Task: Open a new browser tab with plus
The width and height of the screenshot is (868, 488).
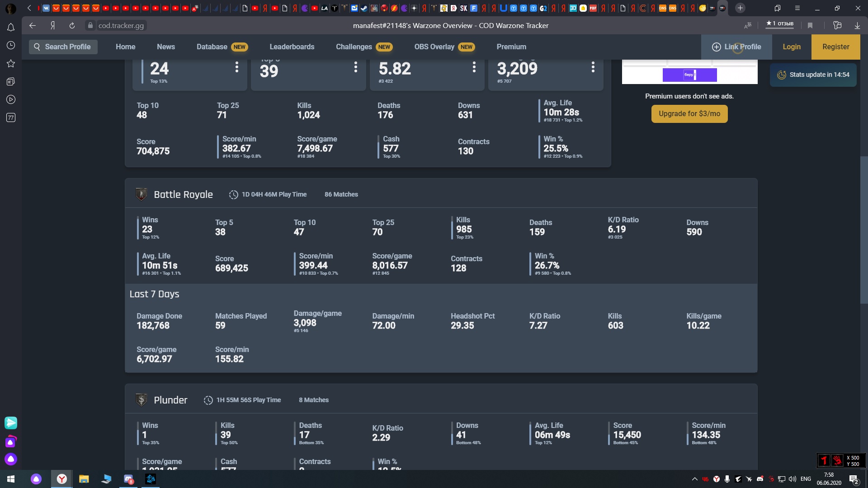Action: click(740, 8)
